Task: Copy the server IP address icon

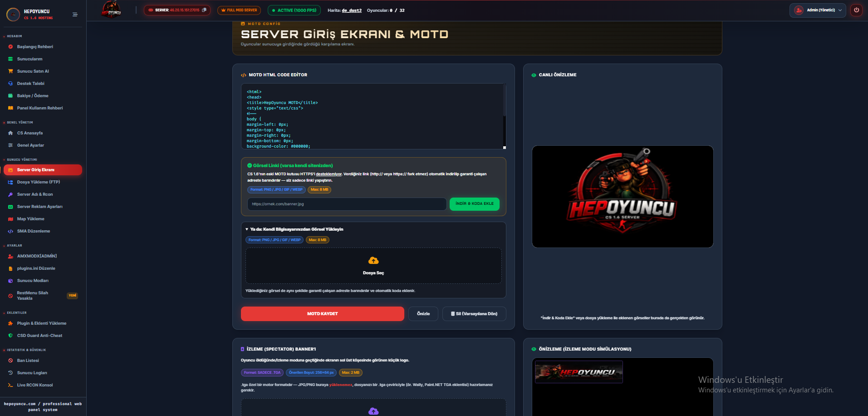Action: pos(204,10)
